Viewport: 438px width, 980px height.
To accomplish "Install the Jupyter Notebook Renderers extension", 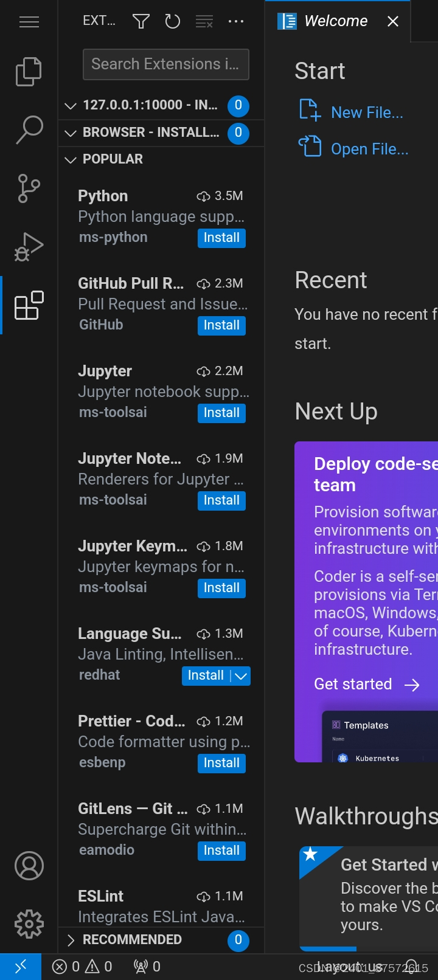I will pyautogui.click(x=221, y=500).
